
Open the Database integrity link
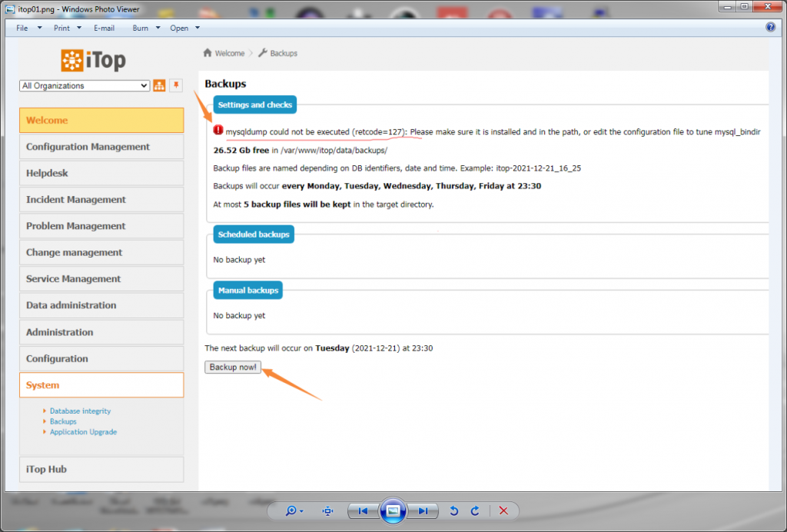tap(80, 411)
